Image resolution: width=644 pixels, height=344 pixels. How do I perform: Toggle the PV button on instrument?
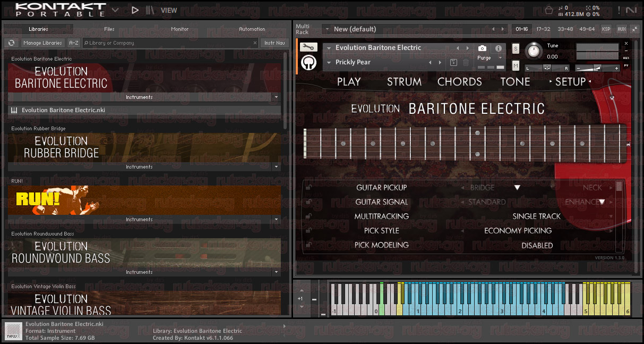click(x=626, y=65)
